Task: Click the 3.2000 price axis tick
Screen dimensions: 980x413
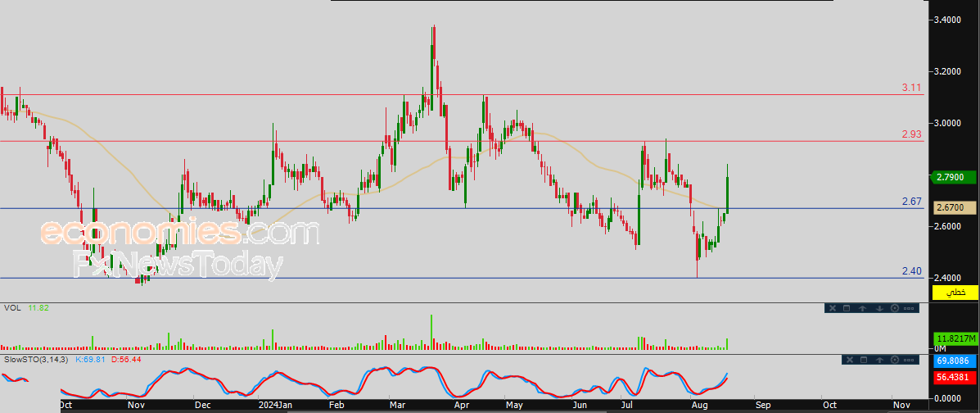Action: click(x=947, y=71)
